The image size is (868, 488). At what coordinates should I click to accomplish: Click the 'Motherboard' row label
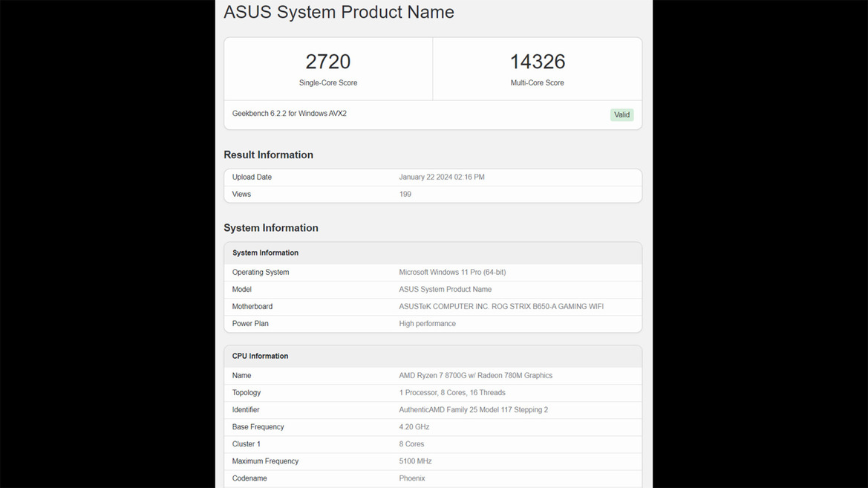252,307
